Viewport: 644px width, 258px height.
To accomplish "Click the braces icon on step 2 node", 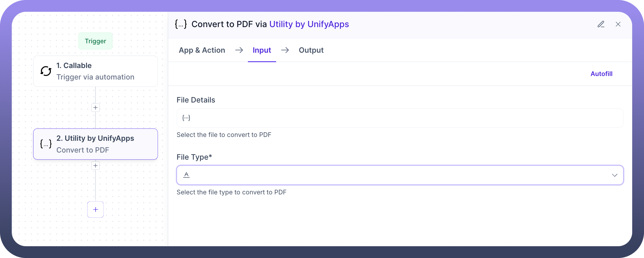I will (46, 144).
